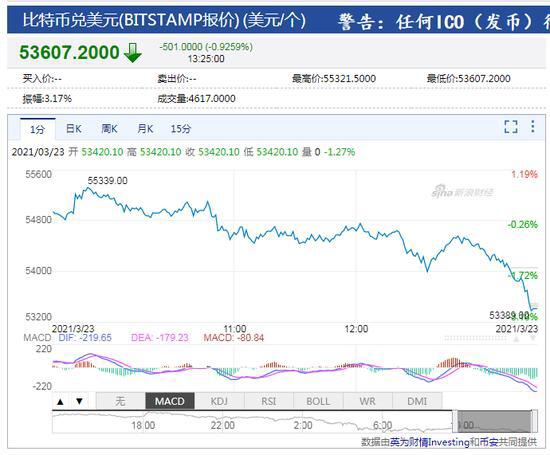Open the 币安 link

coord(489,442)
